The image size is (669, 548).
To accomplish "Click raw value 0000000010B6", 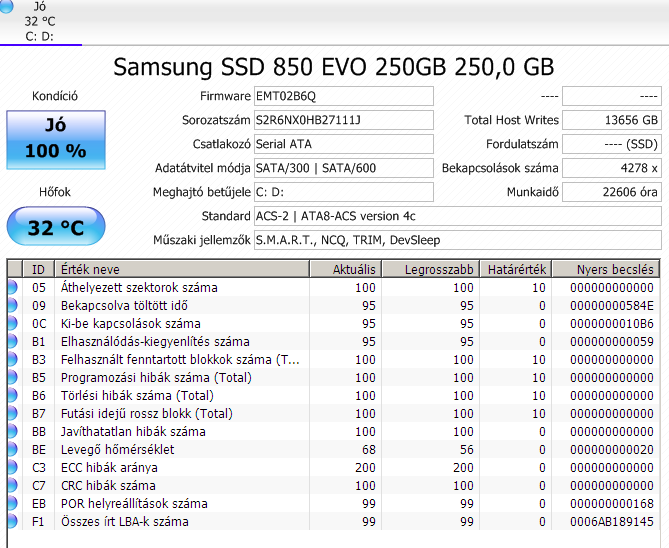I will 612,323.
